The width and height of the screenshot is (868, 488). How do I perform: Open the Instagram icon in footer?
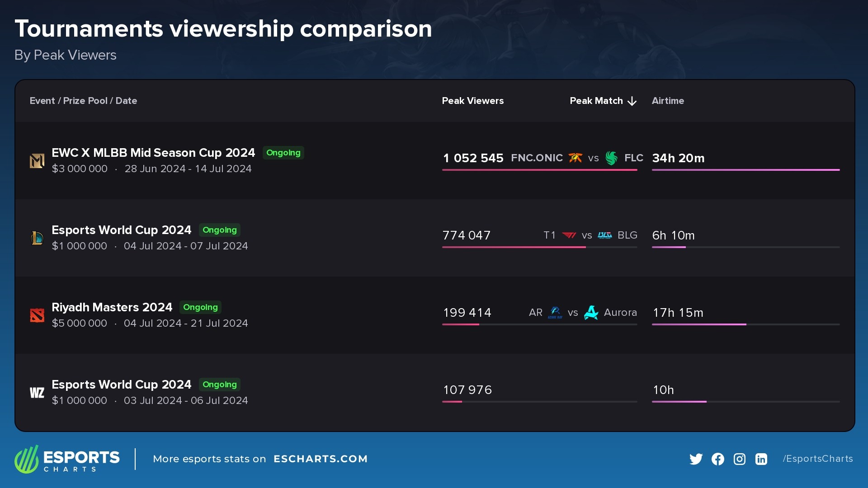pyautogui.click(x=740, y=459)
